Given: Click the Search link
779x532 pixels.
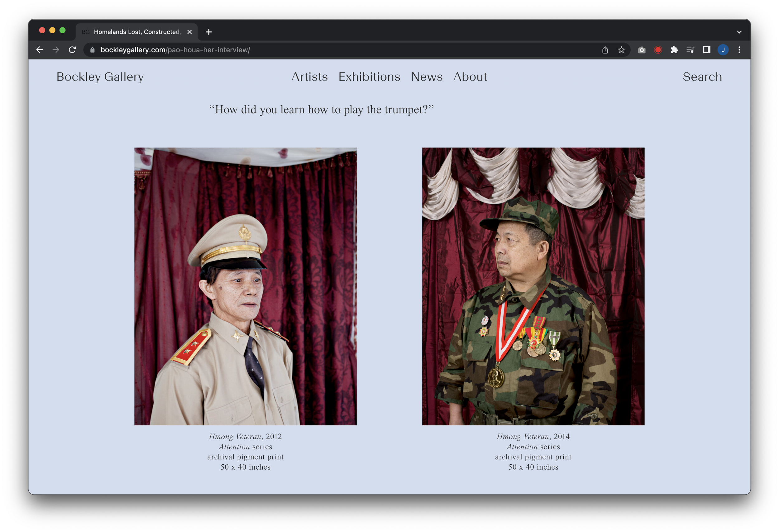Looking at the screenshot, I should (702, 77).
